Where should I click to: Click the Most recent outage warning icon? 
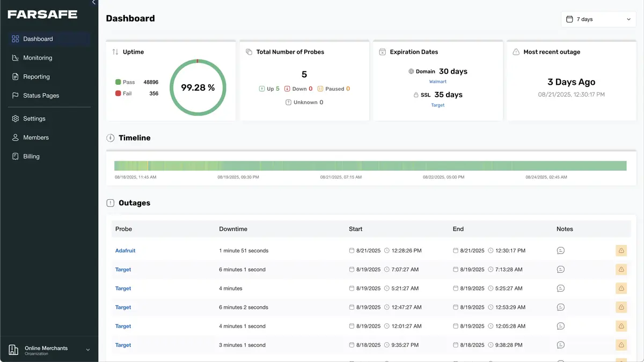516,52
